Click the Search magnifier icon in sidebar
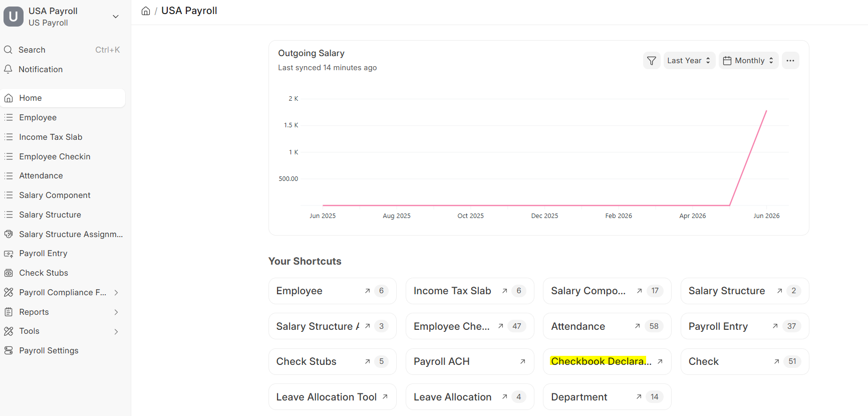The width and height of the screenshot is (868, 416). [8, 50]
